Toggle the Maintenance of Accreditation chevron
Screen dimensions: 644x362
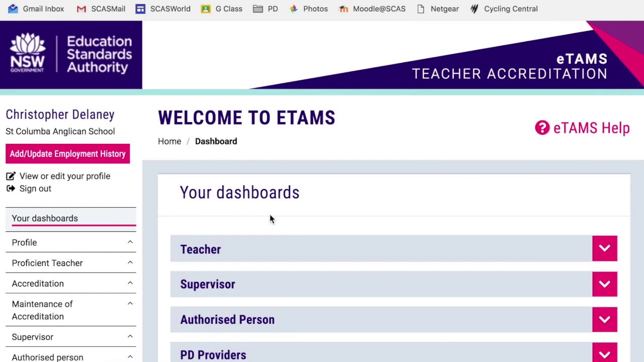pos(130,304)
